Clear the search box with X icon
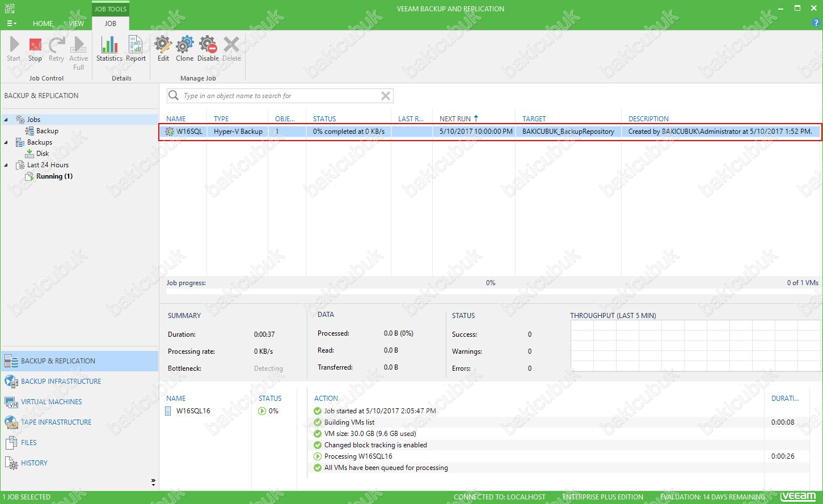 pos(386,96)
